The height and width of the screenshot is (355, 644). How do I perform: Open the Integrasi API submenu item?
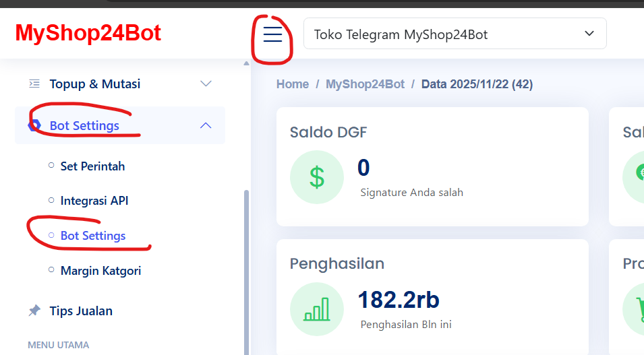click(x=94, y=201)
